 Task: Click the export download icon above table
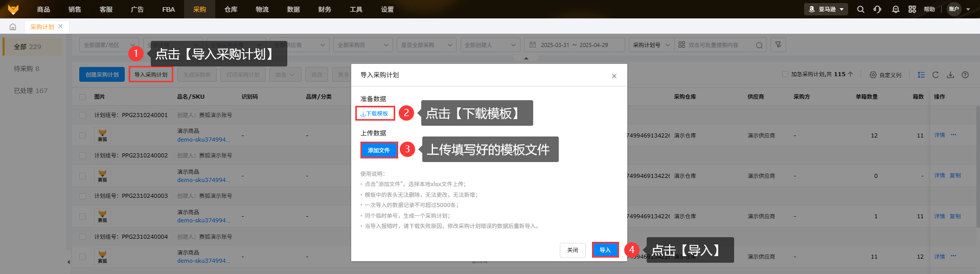tap(950, 75)
